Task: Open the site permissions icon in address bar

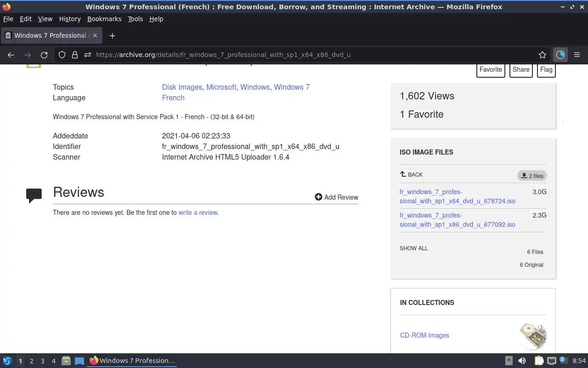Action: 88,55
